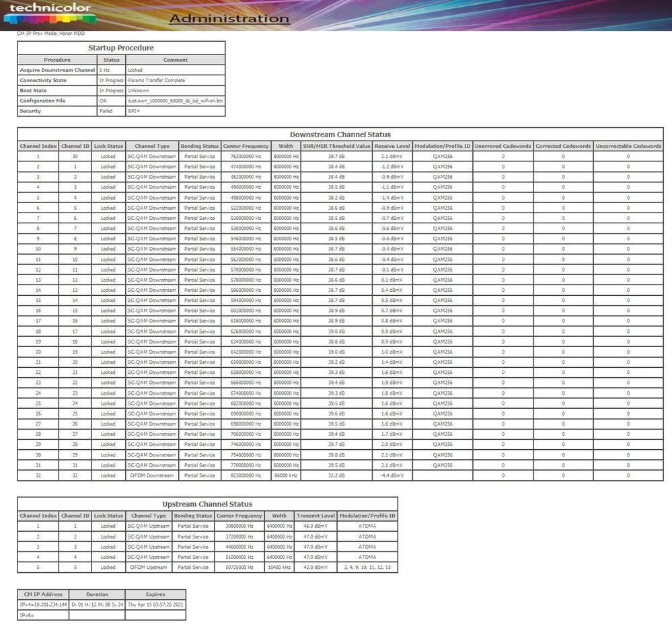
Task: Click the '-1.4 dBmV' receive level cell
Action: 392,198
